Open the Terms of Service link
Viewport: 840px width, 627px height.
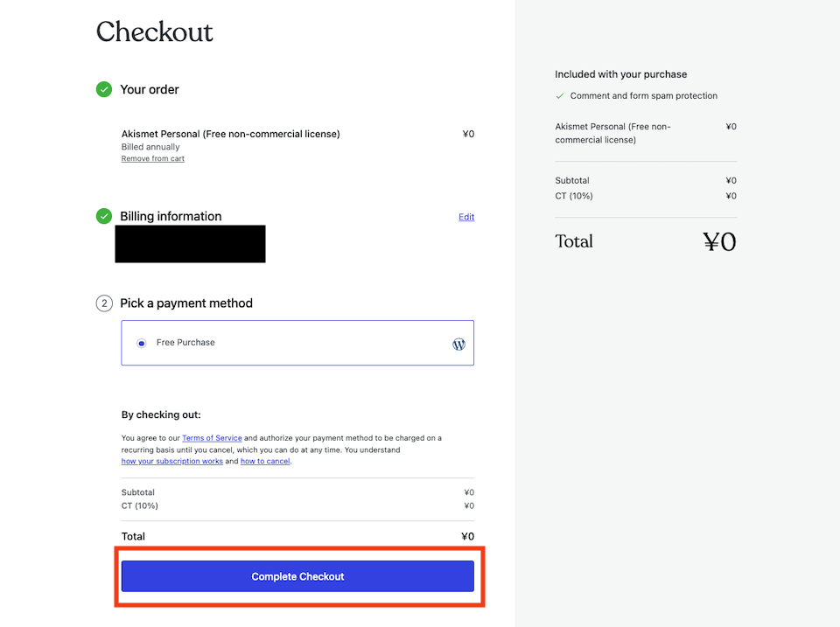[212, 438]
